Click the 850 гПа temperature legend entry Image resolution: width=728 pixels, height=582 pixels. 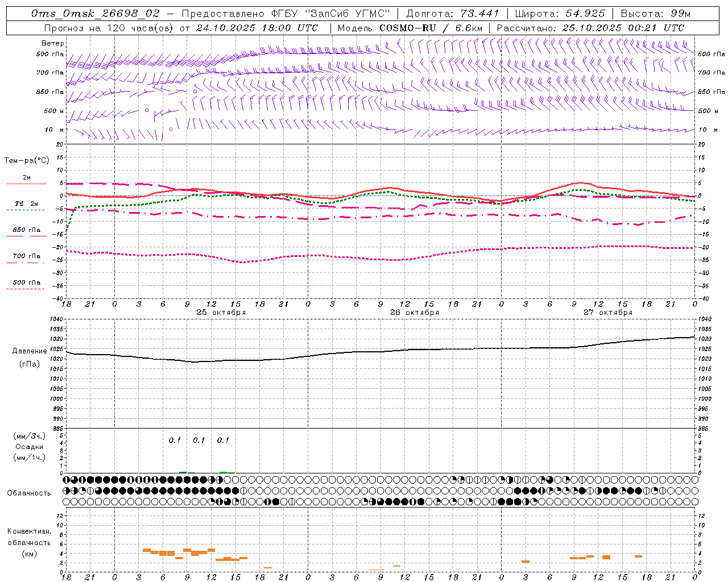(26, 230)
